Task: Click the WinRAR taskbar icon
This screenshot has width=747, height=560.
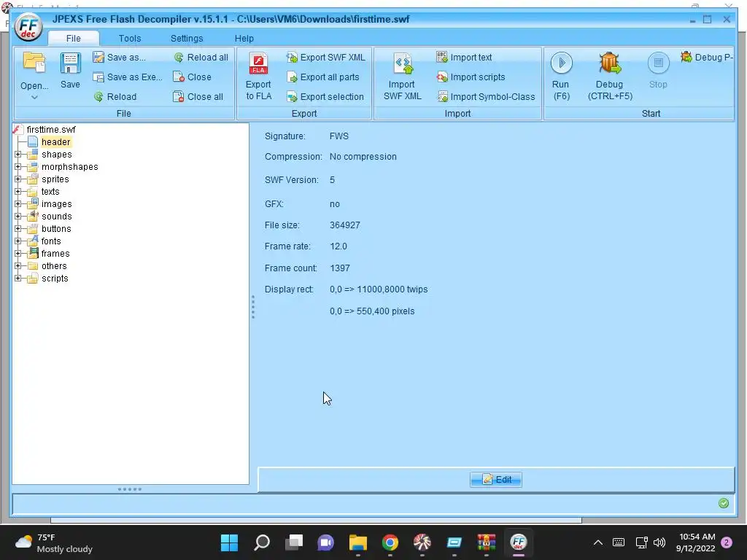Action: [486, 542]
